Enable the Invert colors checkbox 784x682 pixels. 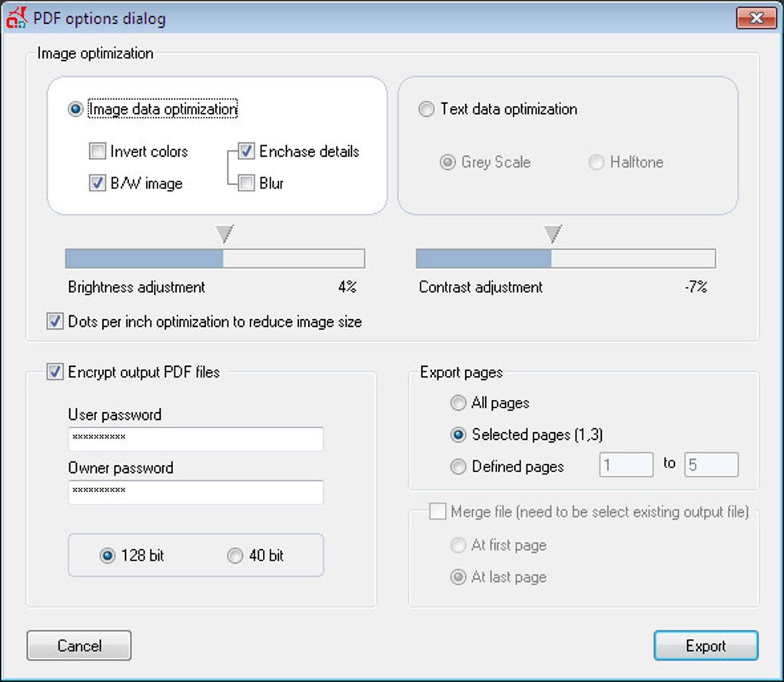pyautogui.click(x=98, y=151)
